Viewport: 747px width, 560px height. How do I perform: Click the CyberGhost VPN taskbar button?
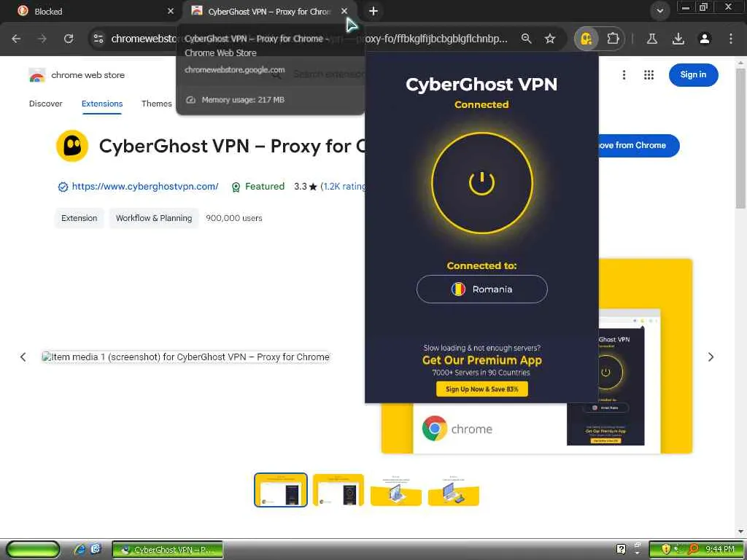click(168, 550)
